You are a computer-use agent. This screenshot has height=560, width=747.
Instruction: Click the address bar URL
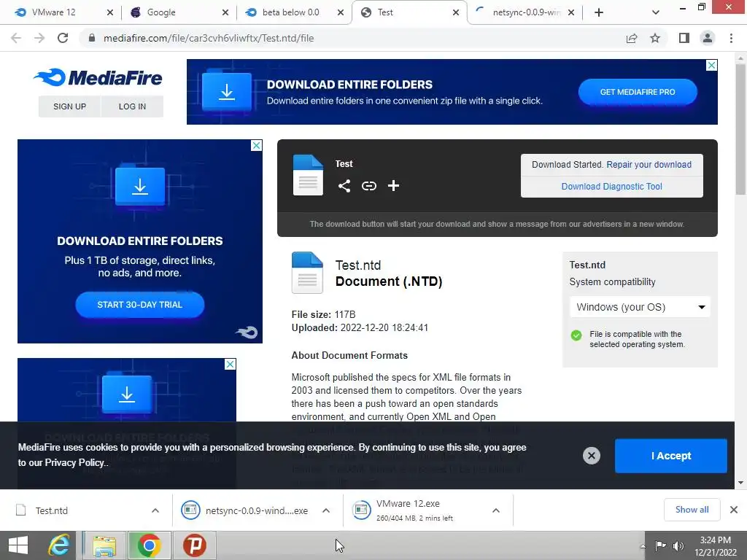tap(209, 38)
